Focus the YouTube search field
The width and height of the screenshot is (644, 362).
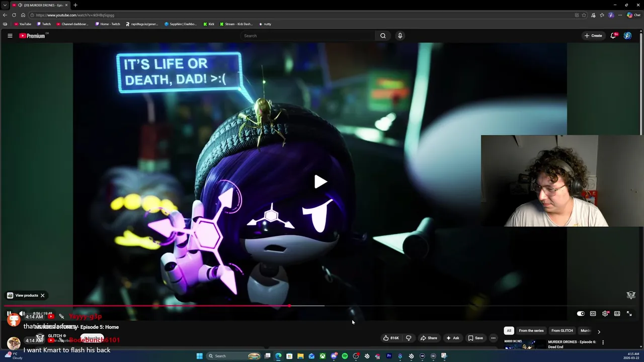click(x=308, y=36)
